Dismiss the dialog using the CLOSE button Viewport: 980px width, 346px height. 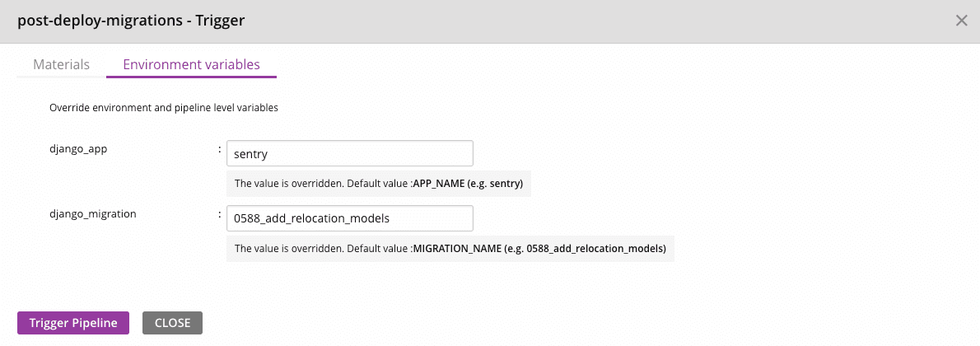[x=172, y=323]
